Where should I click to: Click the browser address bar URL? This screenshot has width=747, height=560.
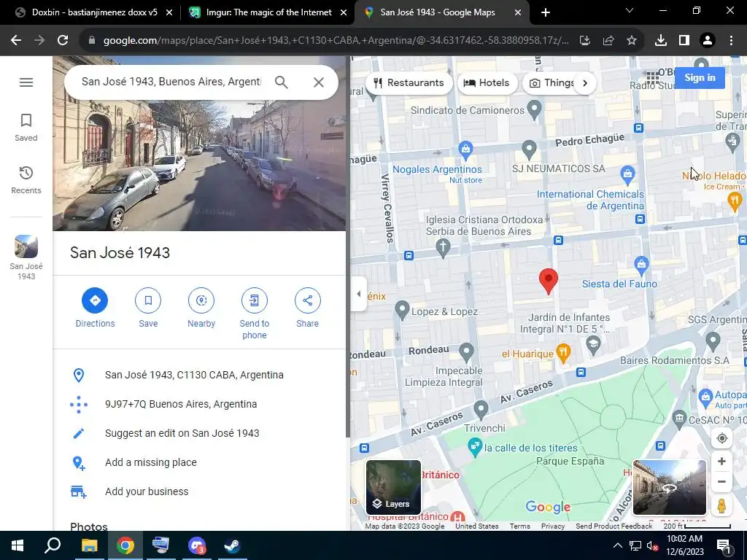[336, 41]
